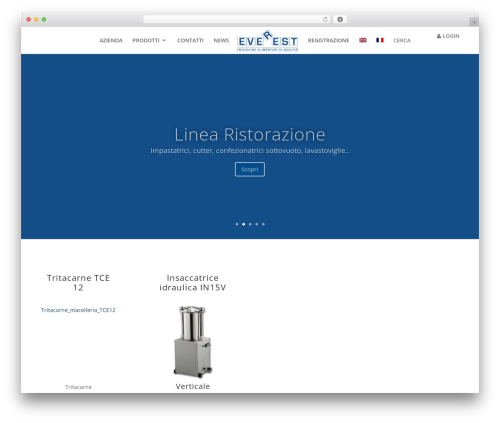Click the slide subtitle about Impastatrici, cutter
Screen dimensions: 500x423
tap(250, 151)
